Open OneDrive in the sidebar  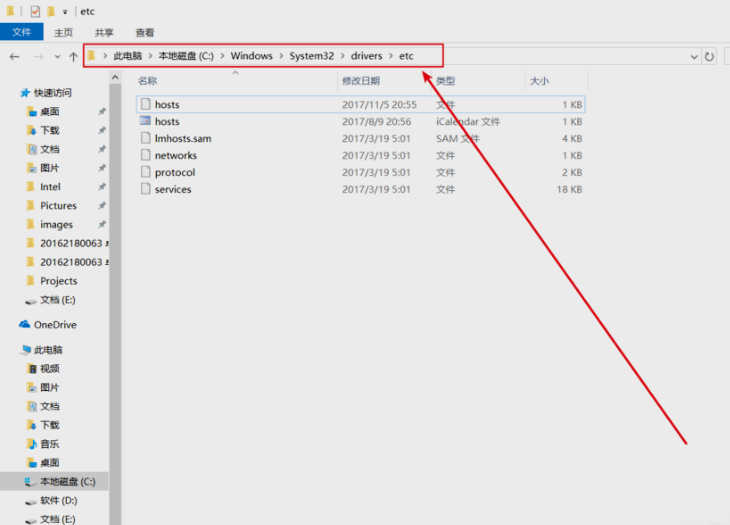(54, 325)
